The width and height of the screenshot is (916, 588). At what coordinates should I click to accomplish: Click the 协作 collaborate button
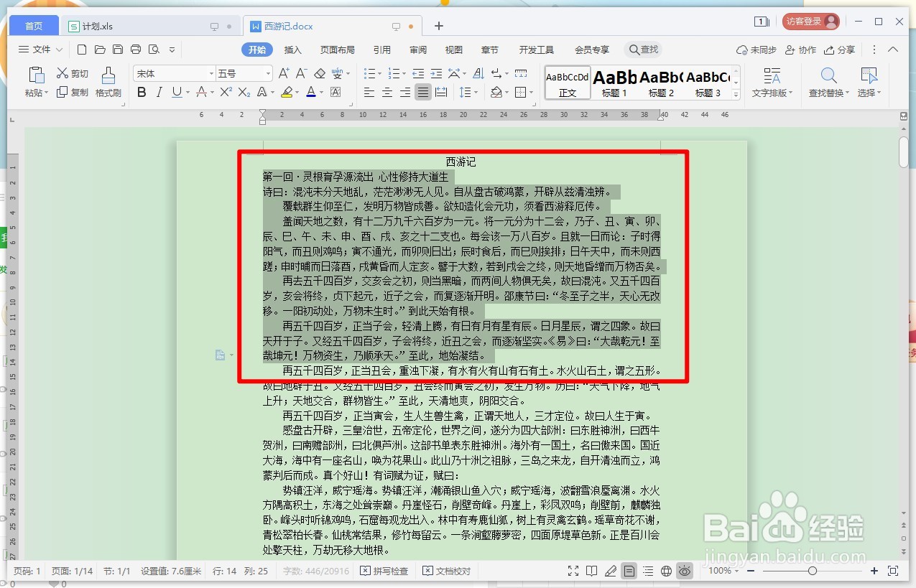[800, 50]
